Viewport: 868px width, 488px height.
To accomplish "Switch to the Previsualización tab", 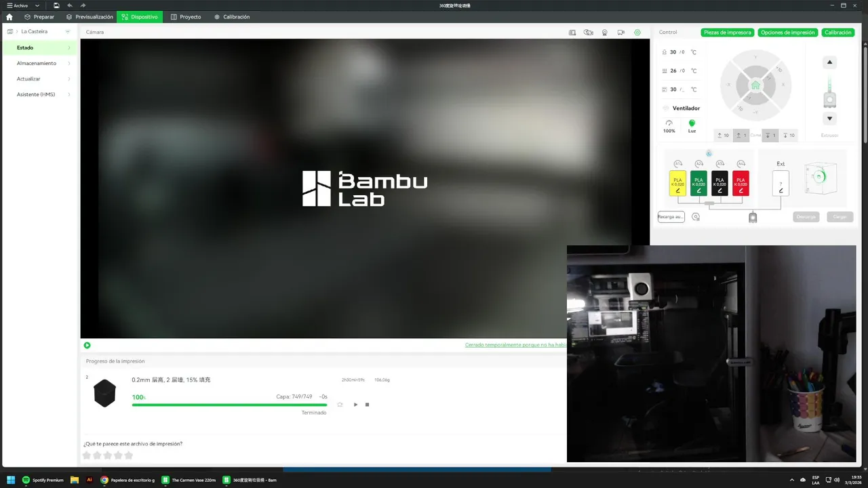I will 90,17.
